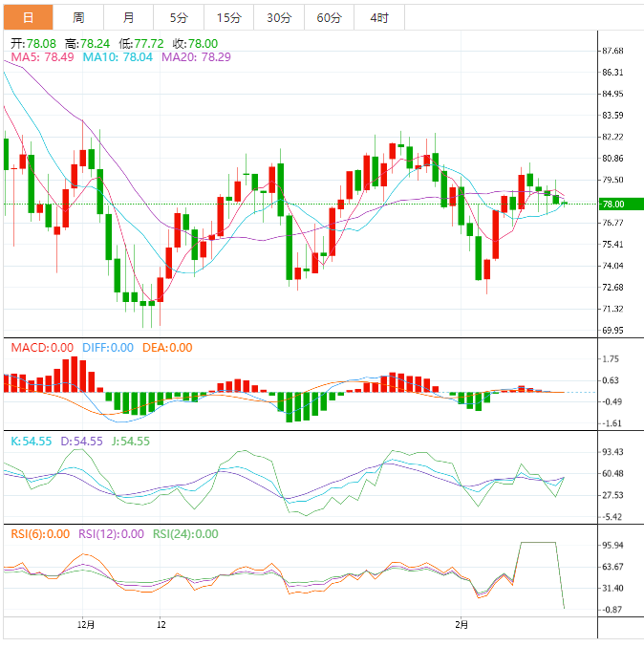Choose the 60分 timeframe tab
This screenshot has height=647, width=644.
click(329, 17)
